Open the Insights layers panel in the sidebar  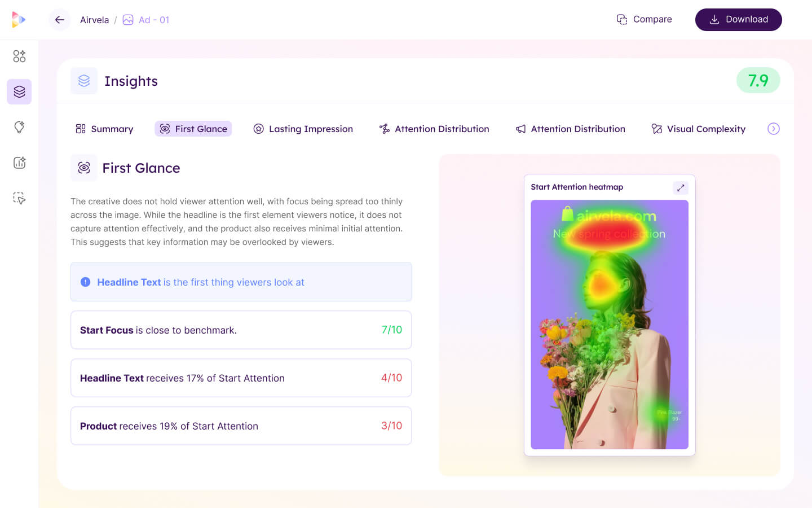click(19, 91)
